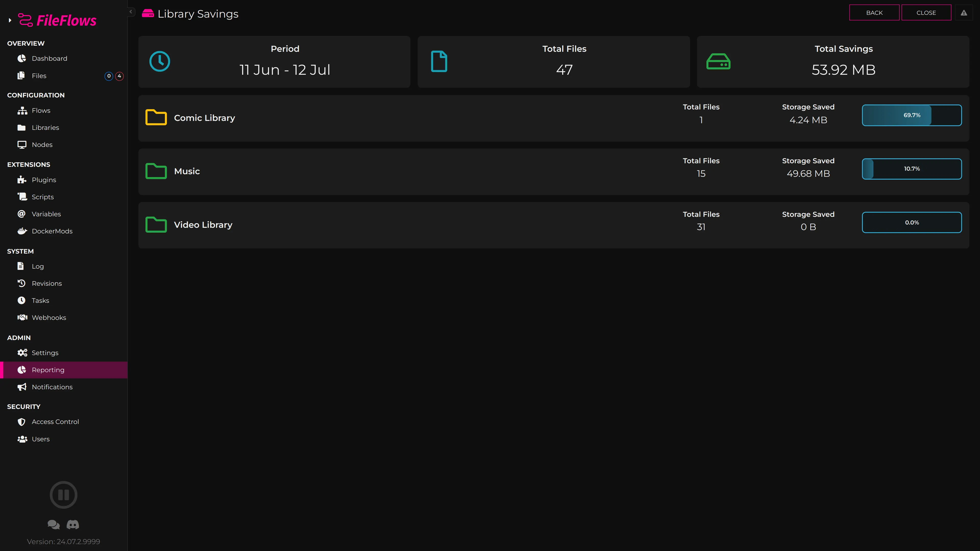Click the warning triangle icon

pos(964,12)
